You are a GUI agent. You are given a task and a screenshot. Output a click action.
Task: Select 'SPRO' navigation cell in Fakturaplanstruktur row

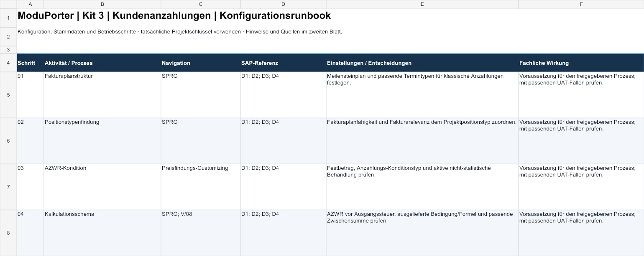pyautogui.click(x=201, y=95)
